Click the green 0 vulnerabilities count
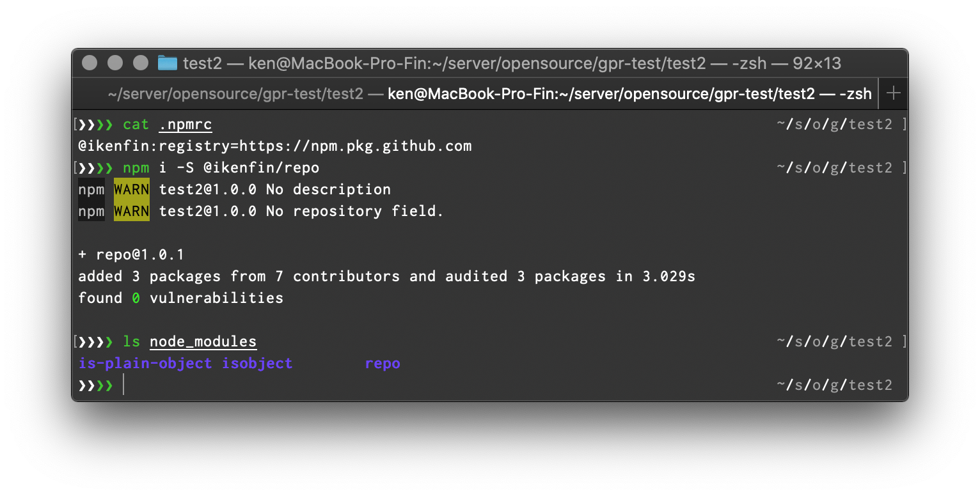 pos(136,298)
